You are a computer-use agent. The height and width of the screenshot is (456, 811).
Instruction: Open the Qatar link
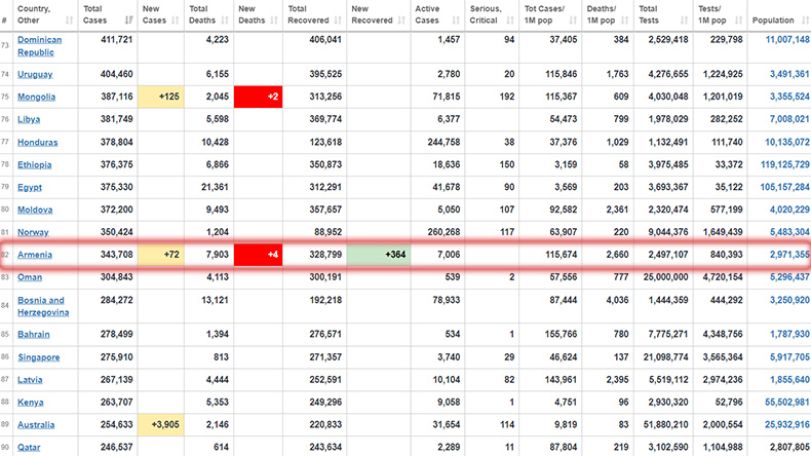(x=28, y=448)
